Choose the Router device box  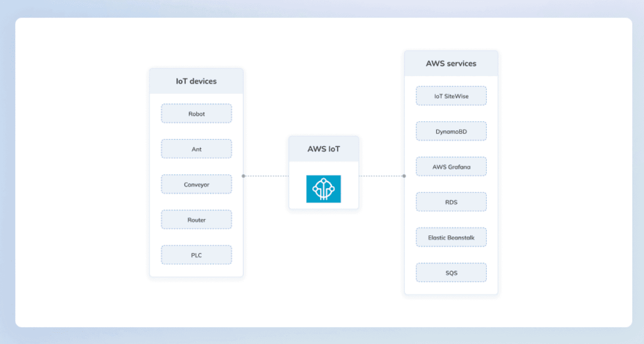point(197,220)
